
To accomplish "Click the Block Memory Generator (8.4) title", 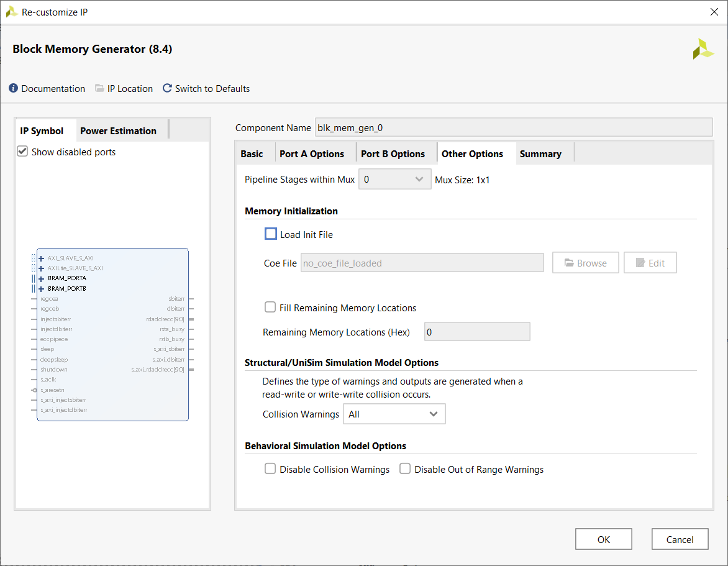I will 93,48.
